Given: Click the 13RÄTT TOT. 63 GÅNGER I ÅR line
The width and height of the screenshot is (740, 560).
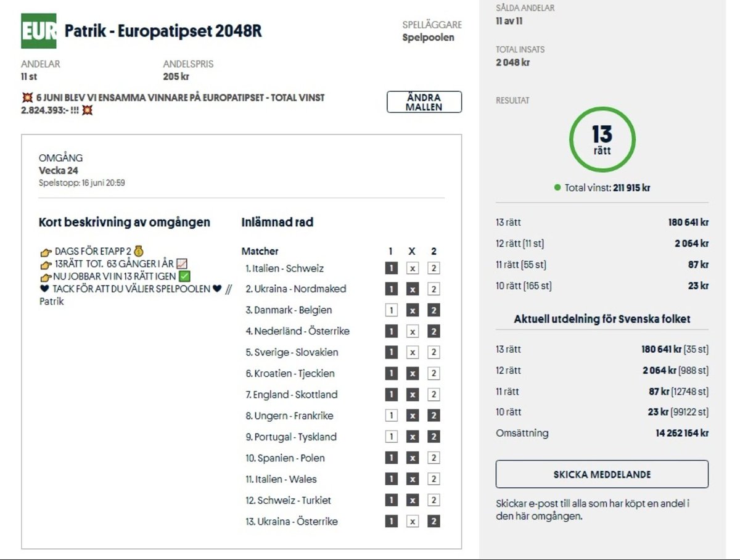Looking at the screenshot, I should (113, 264).
